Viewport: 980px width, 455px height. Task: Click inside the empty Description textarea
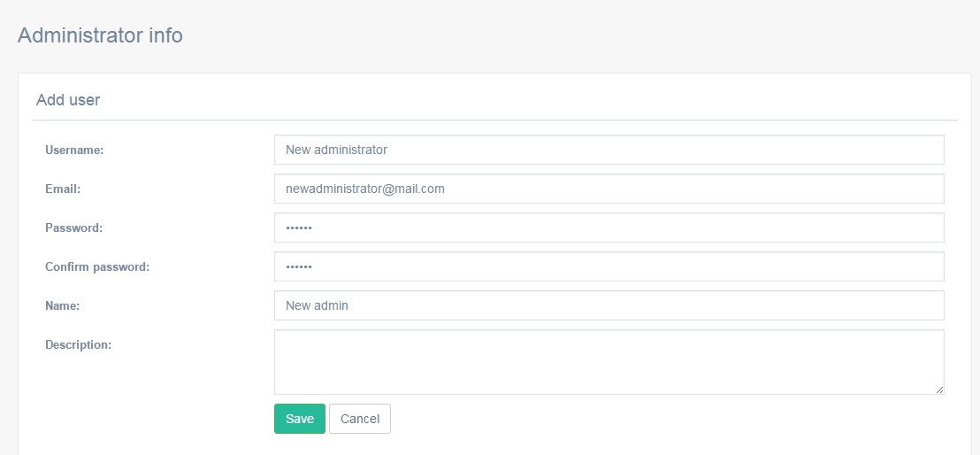(x=609, y=362)
